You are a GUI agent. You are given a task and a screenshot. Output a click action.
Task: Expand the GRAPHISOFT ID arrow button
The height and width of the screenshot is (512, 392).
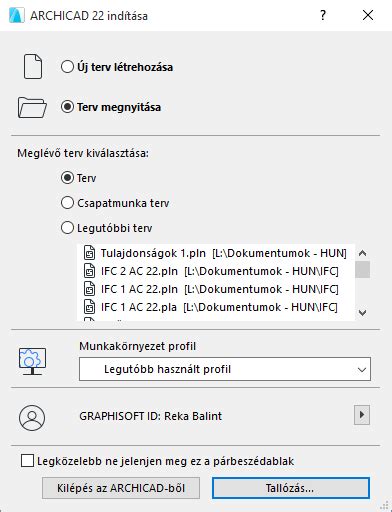(362, 415)
